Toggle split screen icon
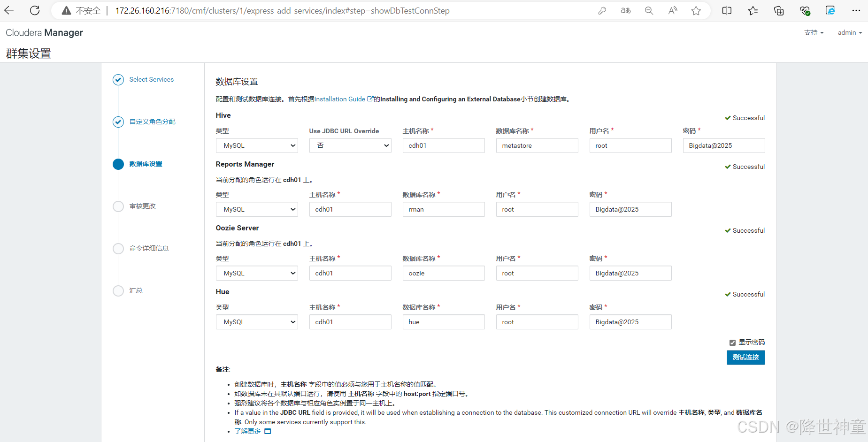This screenshot has height=442, width=868. 727,10
